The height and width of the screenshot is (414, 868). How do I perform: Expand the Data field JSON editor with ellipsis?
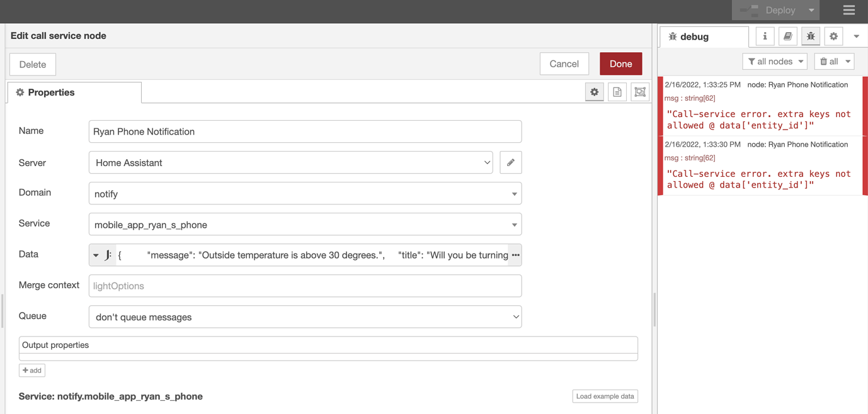pos(515,255)
